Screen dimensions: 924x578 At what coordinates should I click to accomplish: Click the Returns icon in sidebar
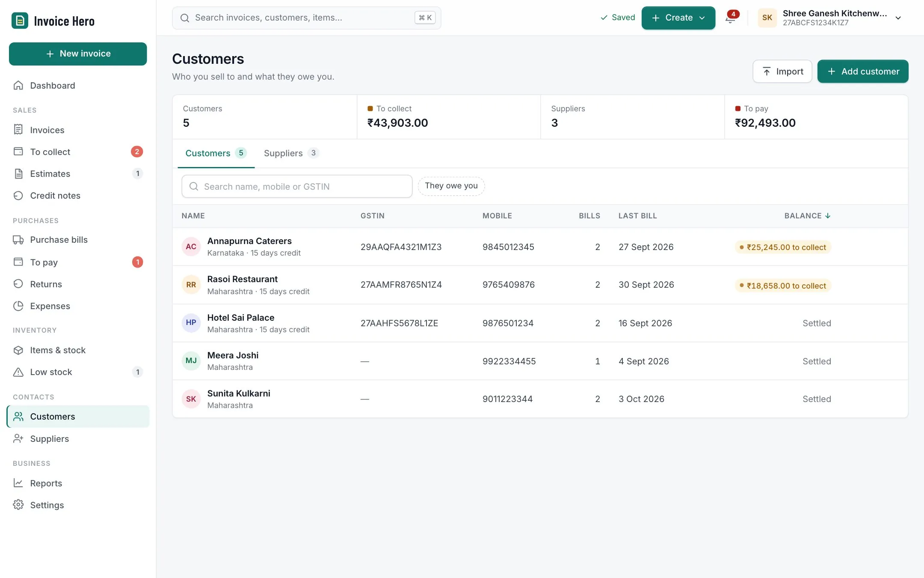pos(18,284)
